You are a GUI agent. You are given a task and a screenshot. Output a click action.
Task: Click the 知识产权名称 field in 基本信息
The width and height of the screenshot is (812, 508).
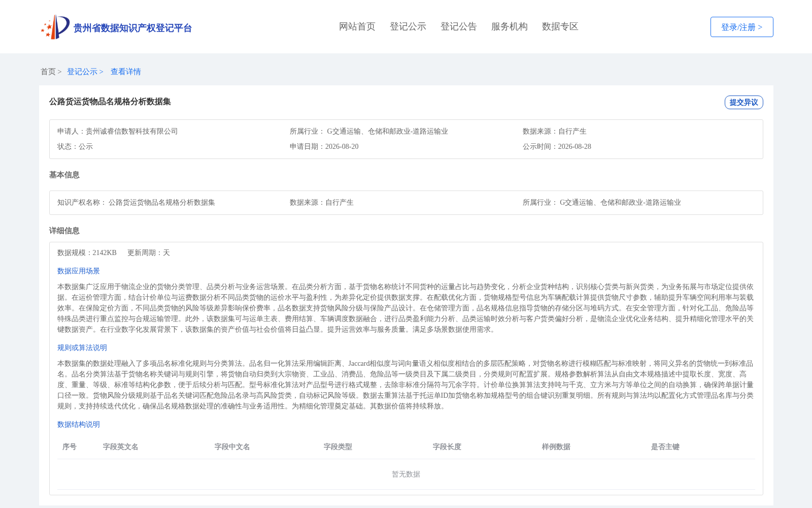pos(136,202)
